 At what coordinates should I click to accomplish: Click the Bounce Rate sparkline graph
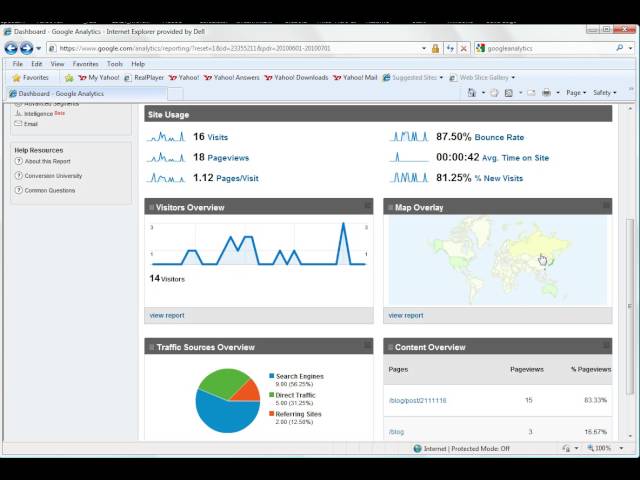click(x=409, y=136)
